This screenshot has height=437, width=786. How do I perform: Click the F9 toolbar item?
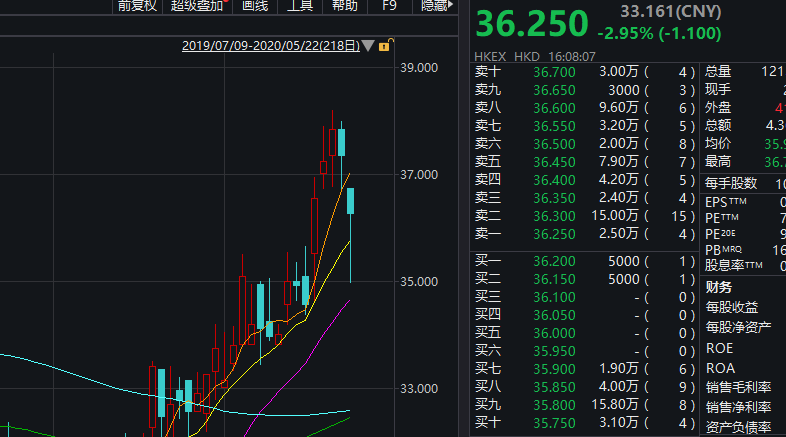[389, 6]
